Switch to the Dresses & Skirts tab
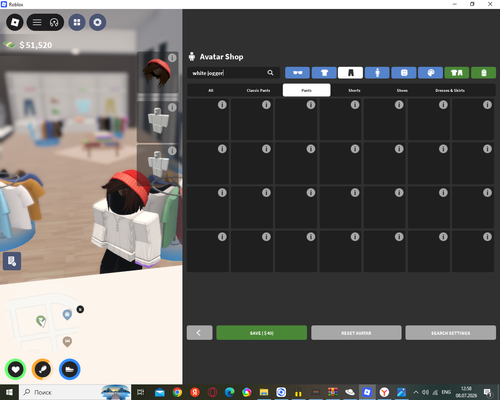The image size is (500, 400). 450,90
